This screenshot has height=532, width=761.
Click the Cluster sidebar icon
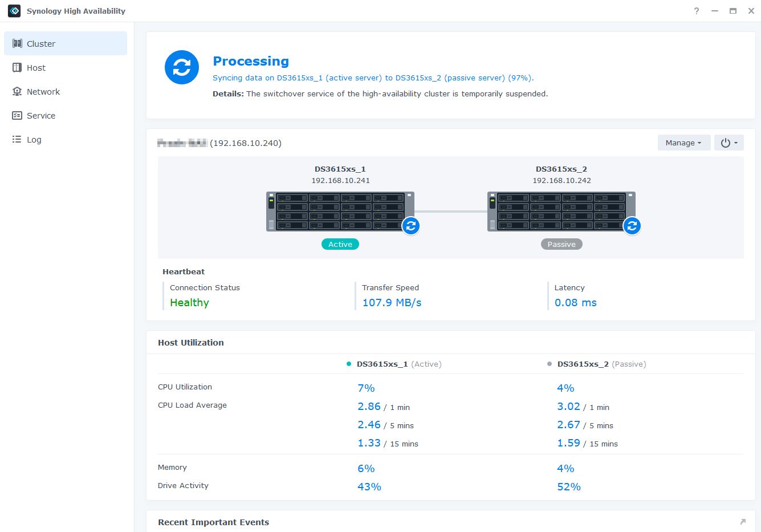coord(17,43)
